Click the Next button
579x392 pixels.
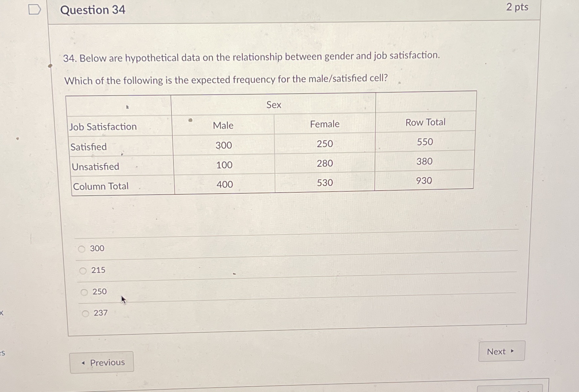tap(501, 351)
